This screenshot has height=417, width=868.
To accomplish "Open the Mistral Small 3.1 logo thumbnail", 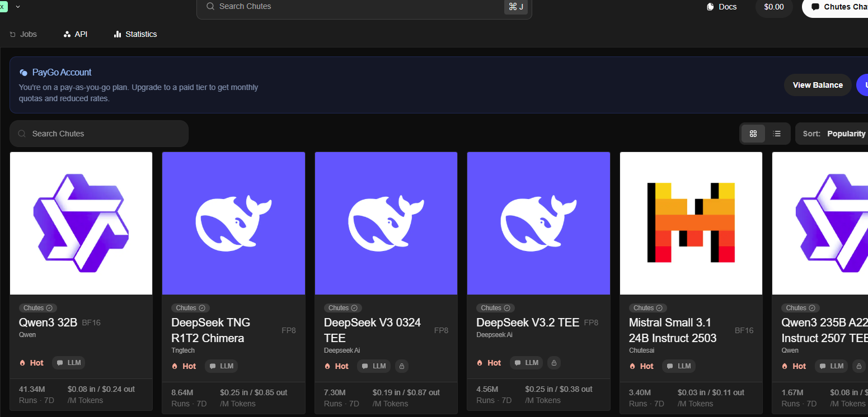I will 691,223.
